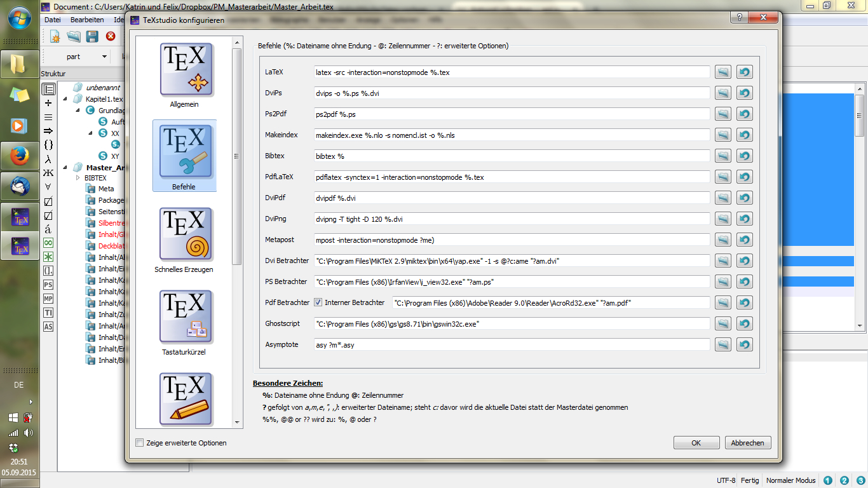Enable the Zeige erweiterte Optionen checkbox
The width and height of the screenshot is (868, 488).
click(139, 443)
